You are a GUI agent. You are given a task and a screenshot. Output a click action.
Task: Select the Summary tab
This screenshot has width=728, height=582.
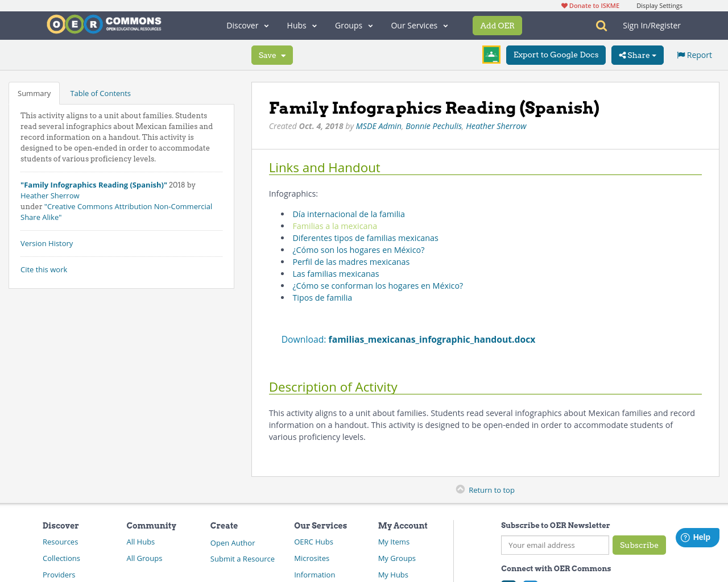pos(34,92)
